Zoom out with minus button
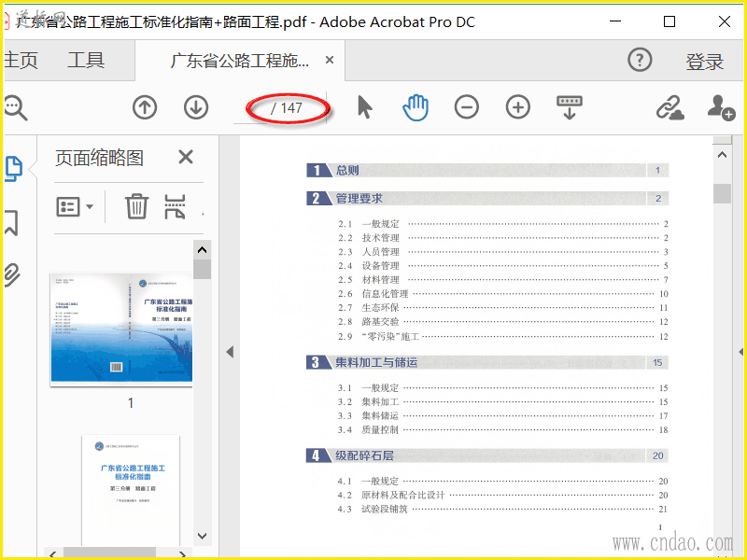This screenshot has width=747, height=560. coord(466,106)
